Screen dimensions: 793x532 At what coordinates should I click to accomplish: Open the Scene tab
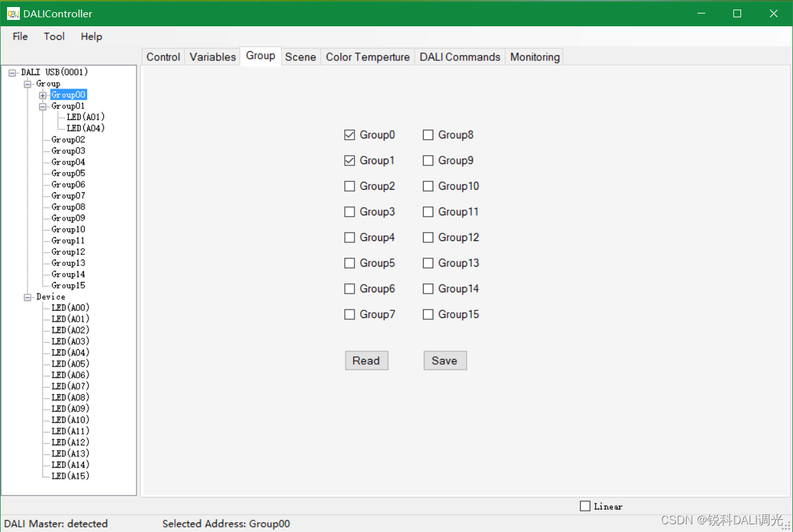click(x=301, y=57)
